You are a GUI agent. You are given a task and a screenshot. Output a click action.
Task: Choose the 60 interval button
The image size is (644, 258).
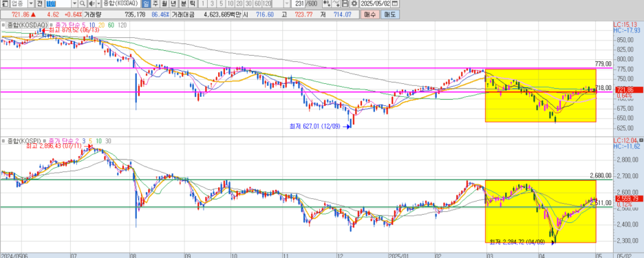pyautogui.click(x=257, y=3)
